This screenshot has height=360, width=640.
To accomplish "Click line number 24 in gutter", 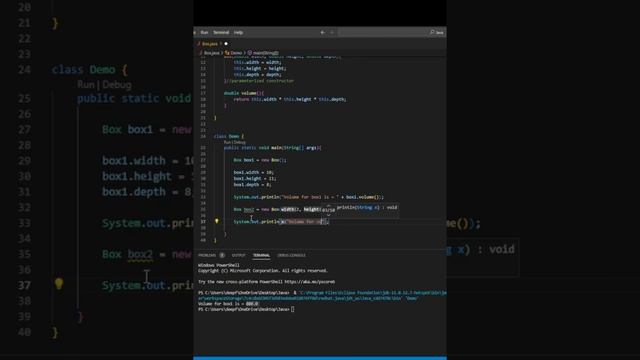I will (203, 136).
